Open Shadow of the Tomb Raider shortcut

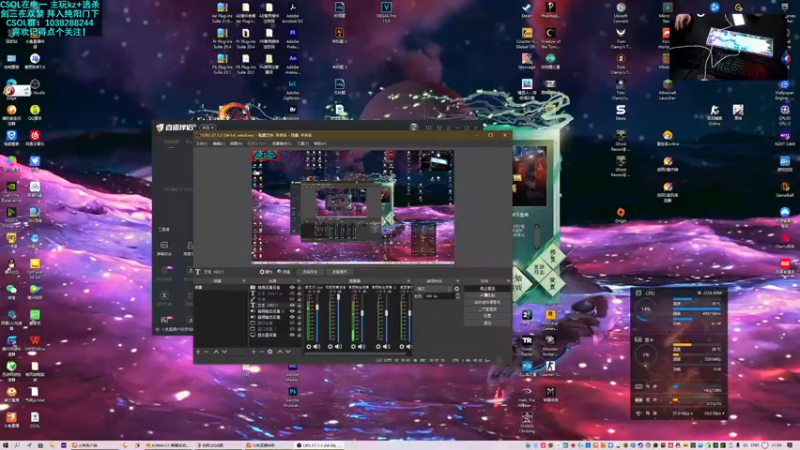click(x=550, y=38)
